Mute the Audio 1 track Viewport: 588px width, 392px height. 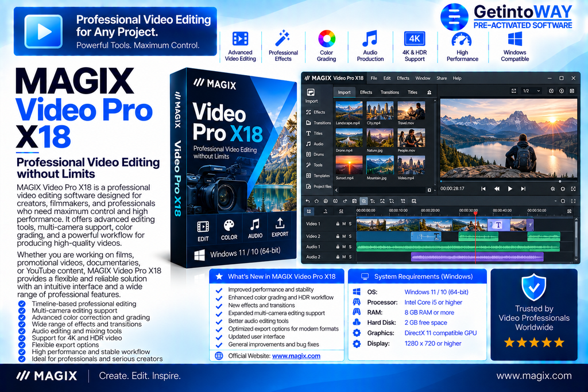coord(344,247)
